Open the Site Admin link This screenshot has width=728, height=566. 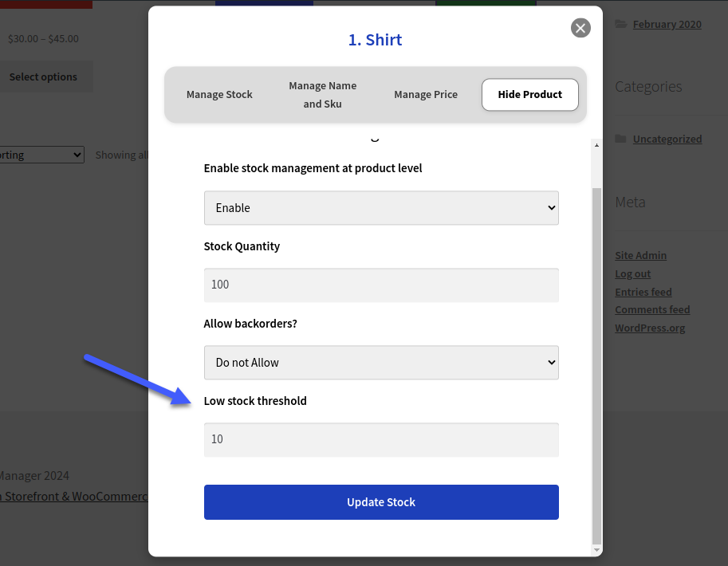click(x=640, y=255)
